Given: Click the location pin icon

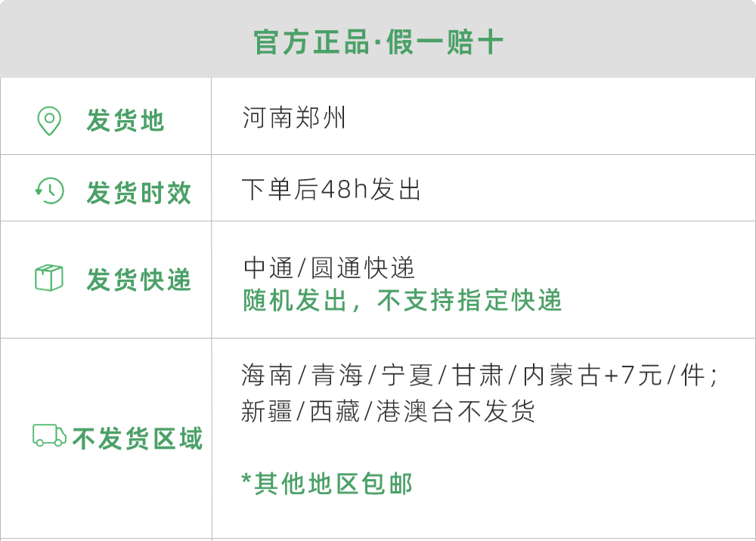Looking at the screenshot, I should point(49,121).
